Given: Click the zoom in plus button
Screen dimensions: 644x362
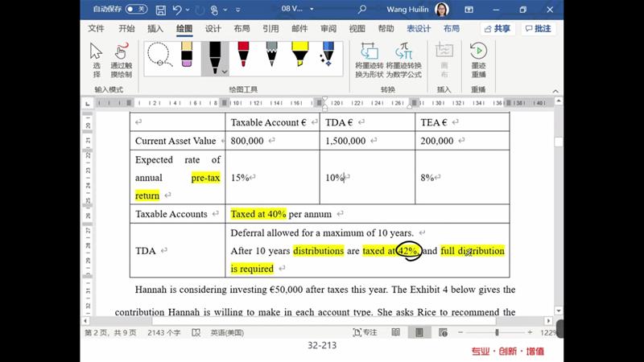Looking at the screenshot, I should (x=530, y=332).
